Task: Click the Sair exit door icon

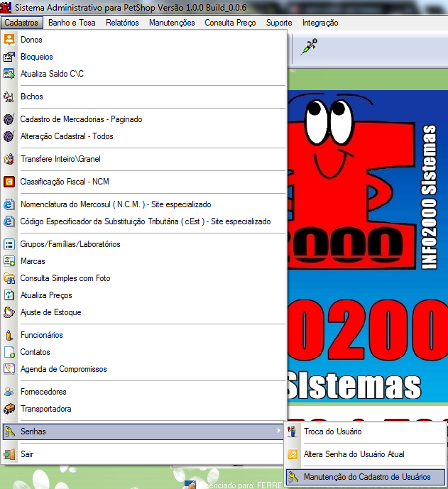Action: 9,454
